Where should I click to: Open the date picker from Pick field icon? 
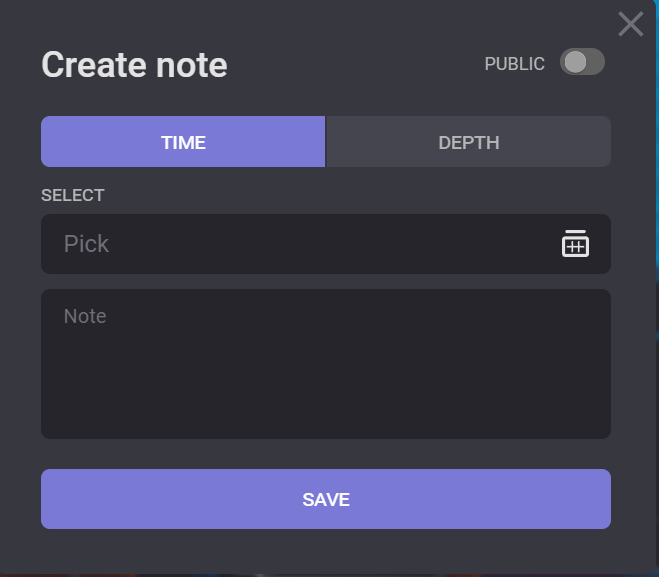click(575, 244)
